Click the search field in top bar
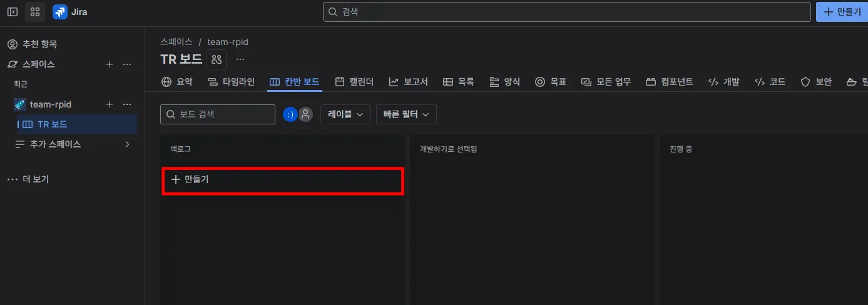The height and width of the screenshot is (305, 868). pyautogui.click(x=566, y=11)
